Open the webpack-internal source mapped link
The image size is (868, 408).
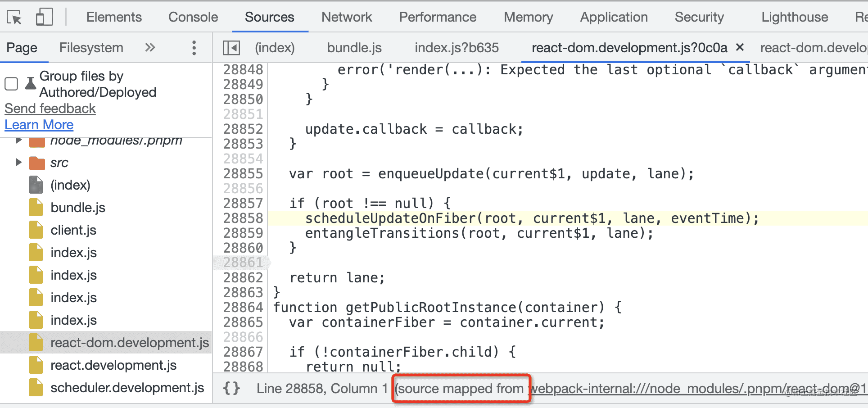coord(699,388)
